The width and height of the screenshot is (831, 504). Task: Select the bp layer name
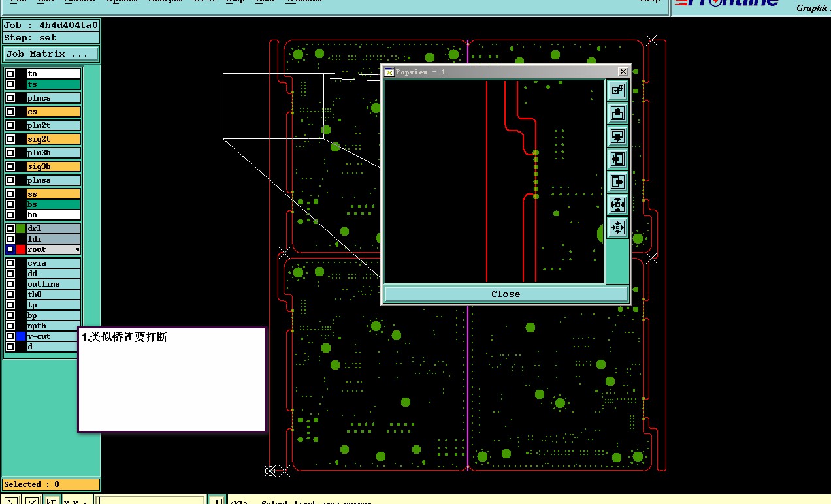coord(54,315)
